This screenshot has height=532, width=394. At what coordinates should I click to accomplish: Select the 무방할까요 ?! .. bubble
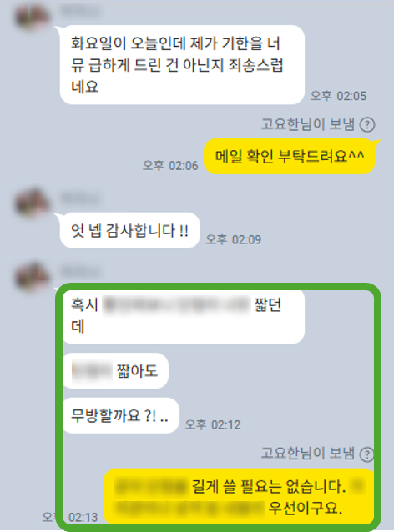point(121,415)
